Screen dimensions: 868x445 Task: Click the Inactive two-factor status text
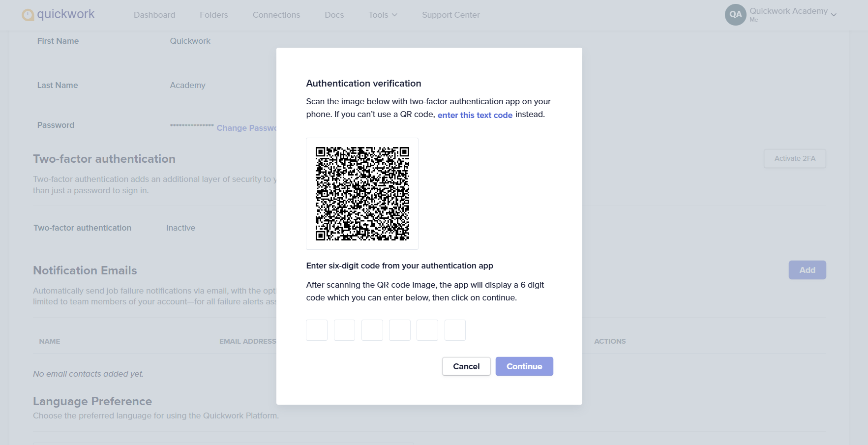click(x=180, y=228)
